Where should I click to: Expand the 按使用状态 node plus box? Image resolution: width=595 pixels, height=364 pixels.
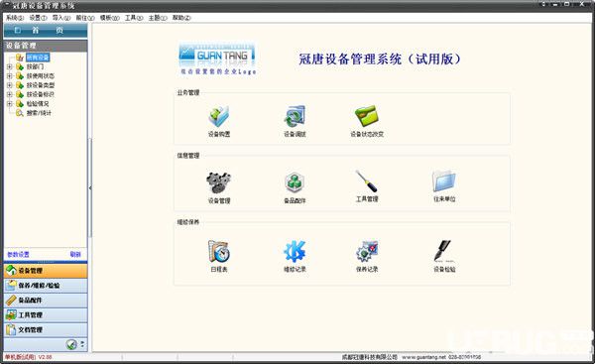tap(10, 76)
